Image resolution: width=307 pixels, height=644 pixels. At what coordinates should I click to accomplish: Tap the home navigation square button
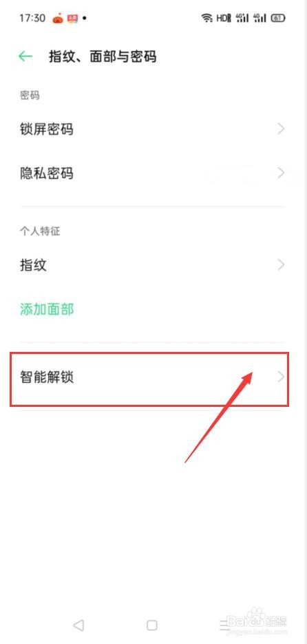point(152,625)
